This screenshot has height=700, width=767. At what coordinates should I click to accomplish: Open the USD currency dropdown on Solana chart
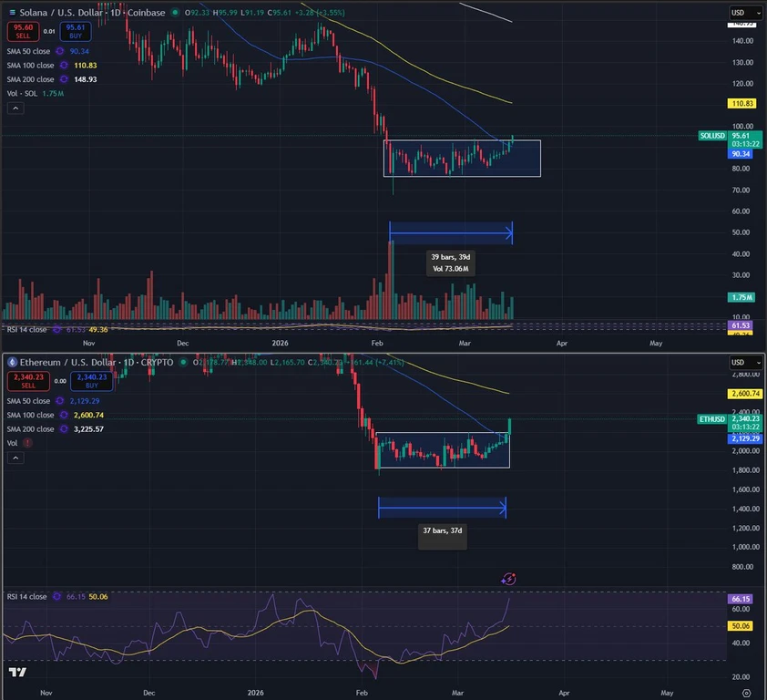pos(745,13)
